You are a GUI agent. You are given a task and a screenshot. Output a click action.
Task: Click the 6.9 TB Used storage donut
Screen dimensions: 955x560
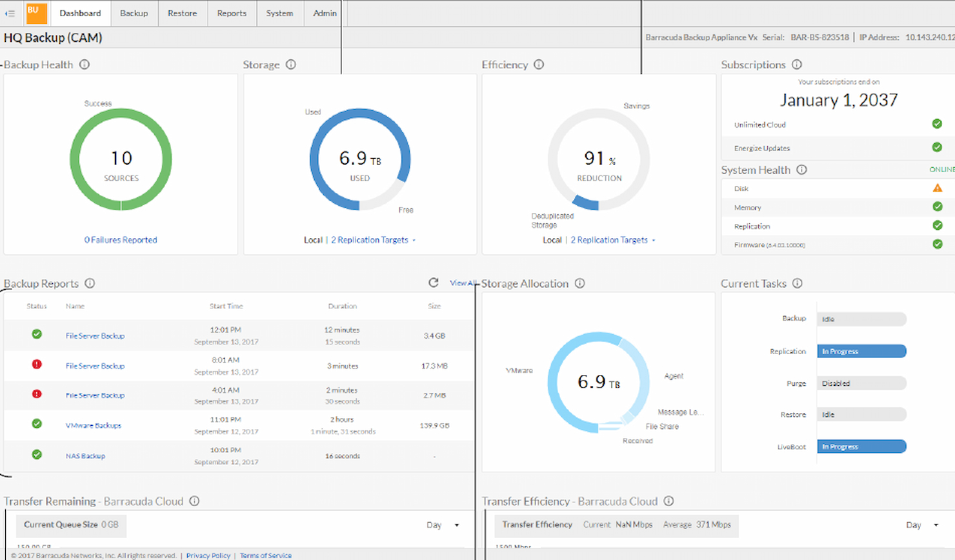point(360,159)
